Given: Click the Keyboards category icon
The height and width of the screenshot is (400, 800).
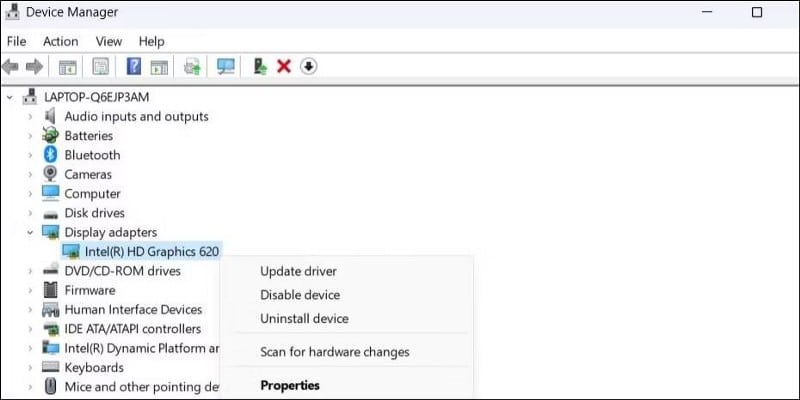Looking at the screenshot, I should point(50,367).
